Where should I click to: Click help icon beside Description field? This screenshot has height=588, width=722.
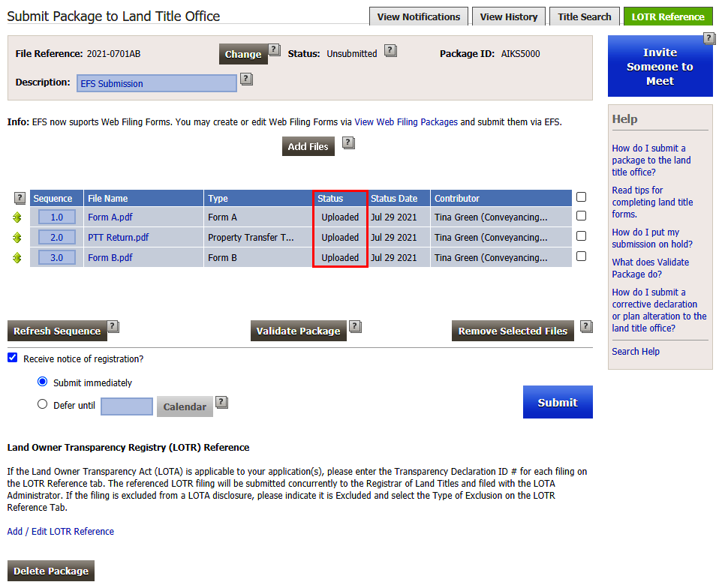pyautogui.click(x=246, y=79)
